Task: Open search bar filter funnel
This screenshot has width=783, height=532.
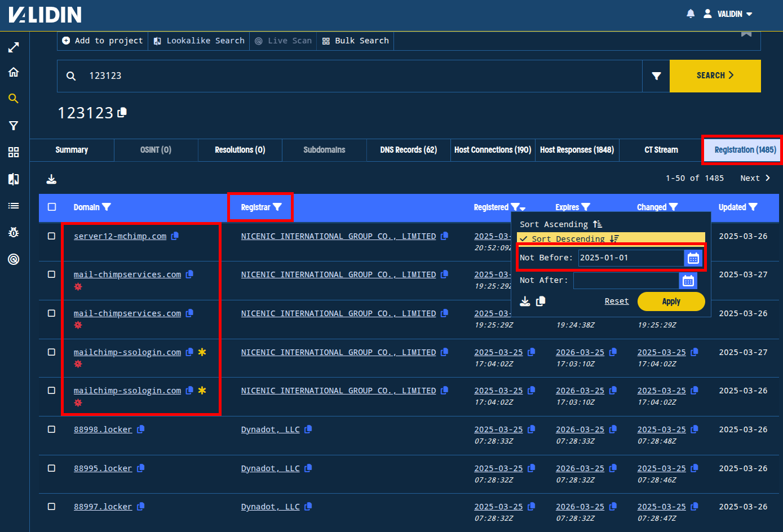Action: click(x=656, y=76)
